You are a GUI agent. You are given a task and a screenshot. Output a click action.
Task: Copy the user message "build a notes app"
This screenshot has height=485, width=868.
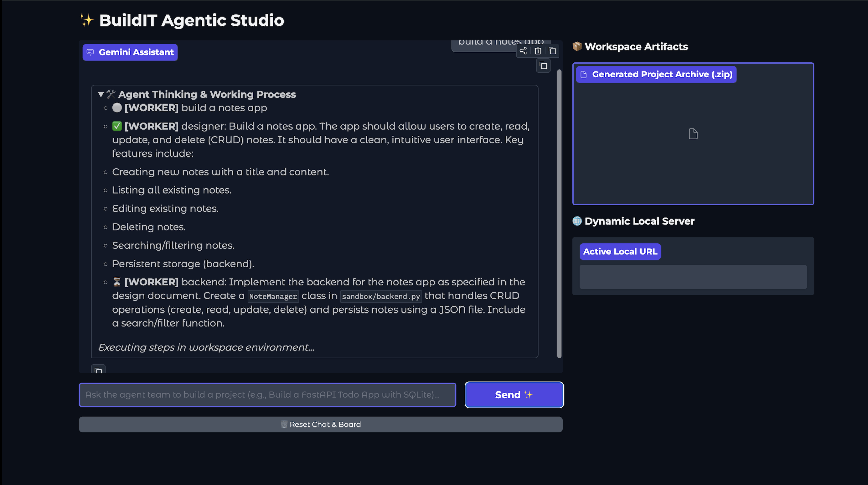point(543,65)
